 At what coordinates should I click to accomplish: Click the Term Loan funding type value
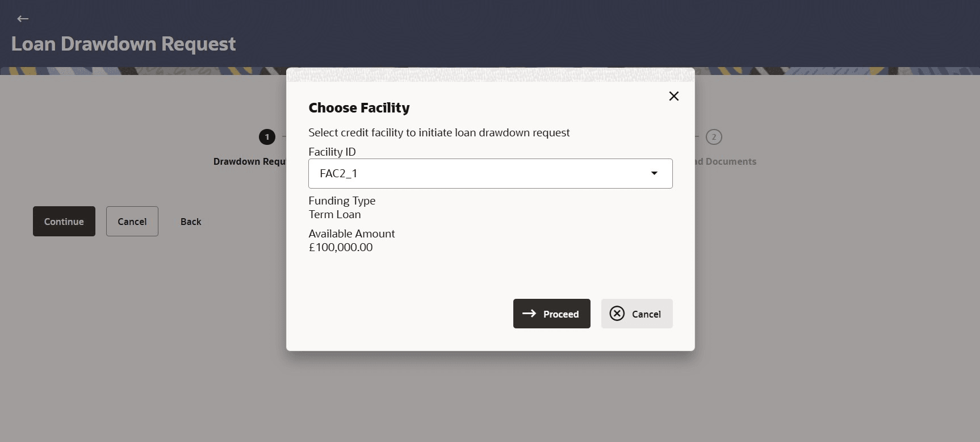[x=334, y=214]
